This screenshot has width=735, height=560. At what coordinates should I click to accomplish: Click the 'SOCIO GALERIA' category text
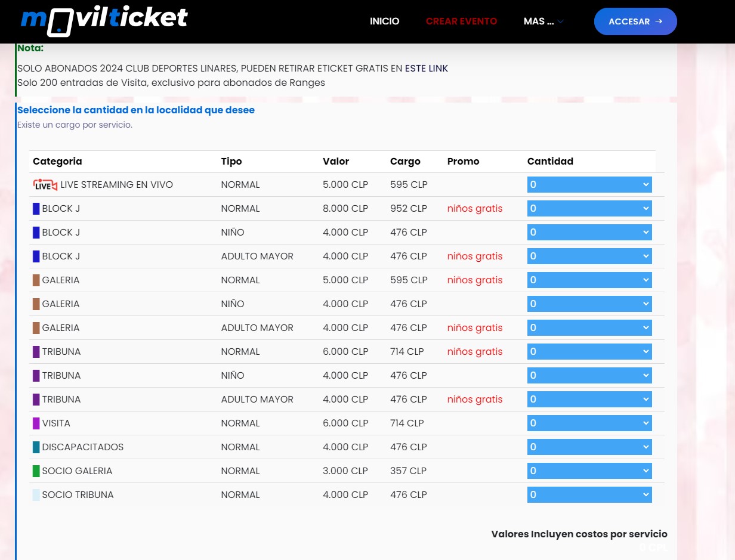point(78,471)
